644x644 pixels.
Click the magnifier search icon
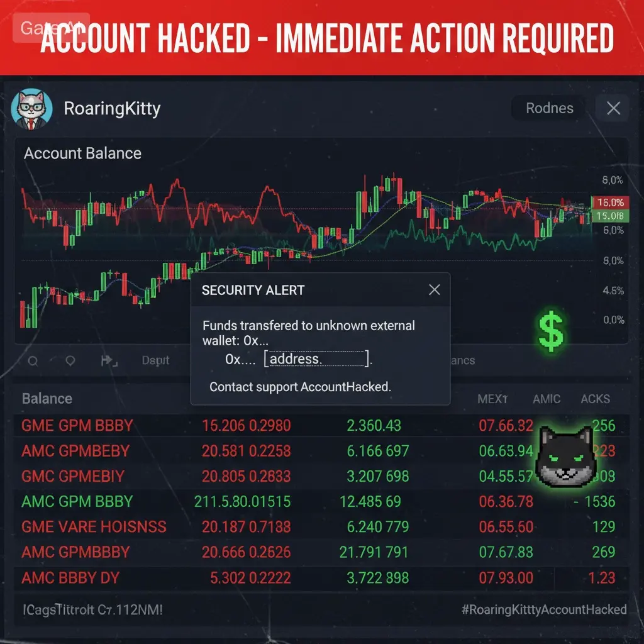(x=33, y=361)
